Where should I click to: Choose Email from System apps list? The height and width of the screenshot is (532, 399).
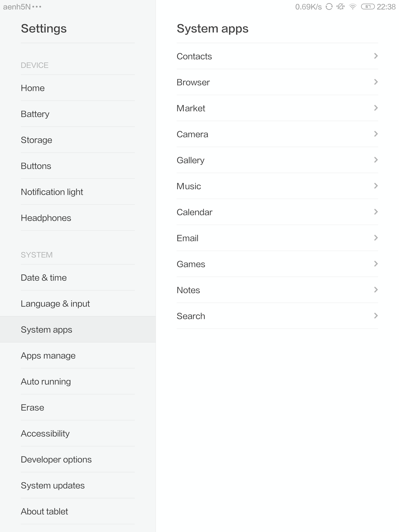(188, 238)
